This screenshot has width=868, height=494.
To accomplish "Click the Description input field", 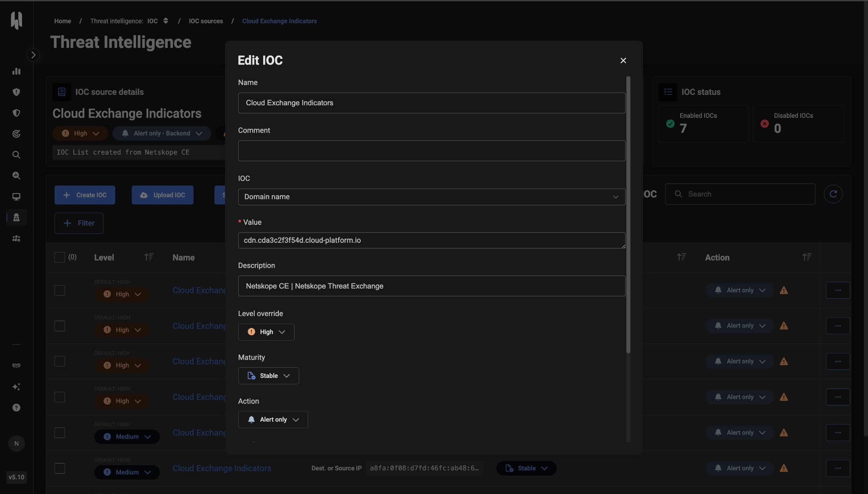I will 431,286.
